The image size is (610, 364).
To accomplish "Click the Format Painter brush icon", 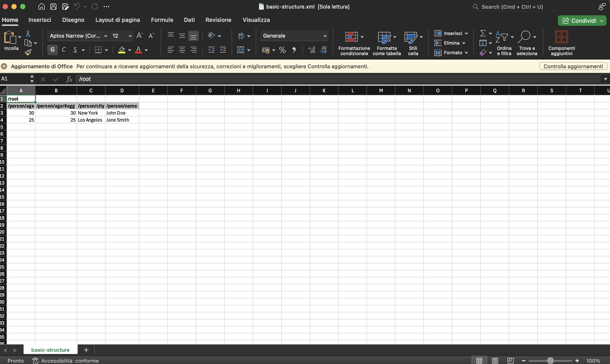I will coord(28,52).
